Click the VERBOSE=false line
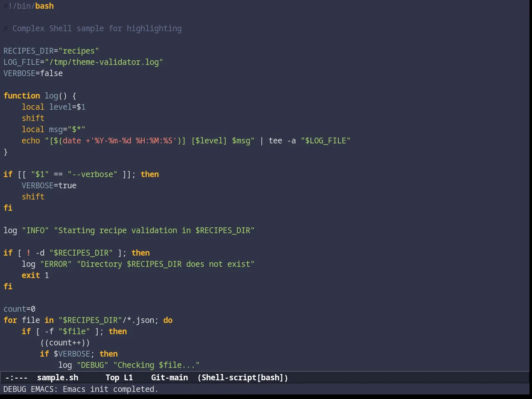 point(33,73)
